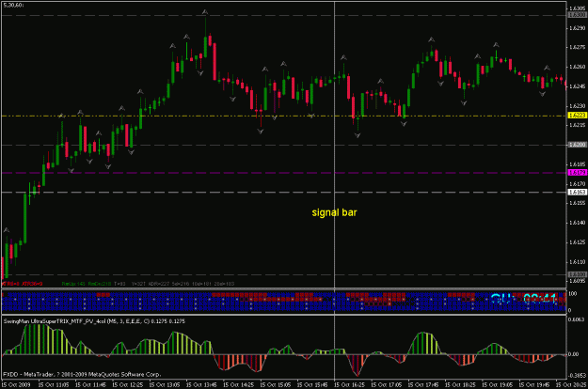Click the SwingMan UltraSuperTRIX indicator label
The width and height of the screenshot is (588, 389).
tap(94, 321)
